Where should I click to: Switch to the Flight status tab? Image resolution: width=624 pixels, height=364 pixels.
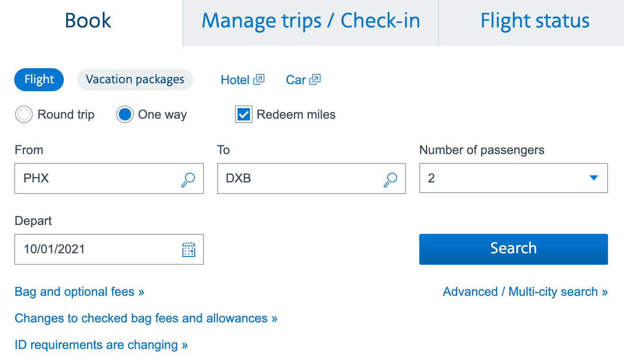click(534, 20)
